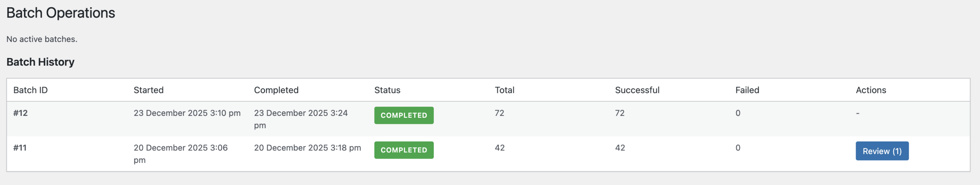This screenshot has height=185, width=980.
Task: Click the Status column header
Action: coord(387,90)
